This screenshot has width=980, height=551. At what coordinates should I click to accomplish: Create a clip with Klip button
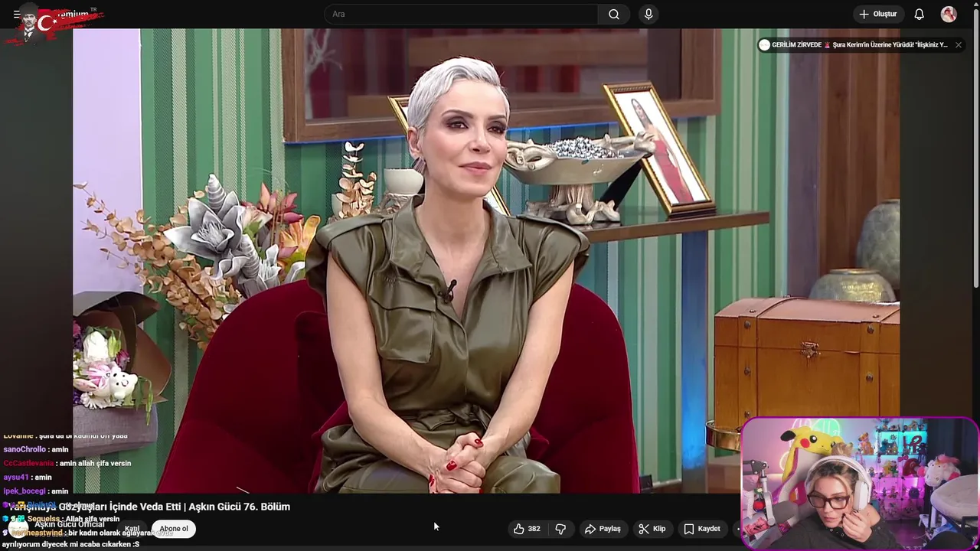tap(652, 529)
